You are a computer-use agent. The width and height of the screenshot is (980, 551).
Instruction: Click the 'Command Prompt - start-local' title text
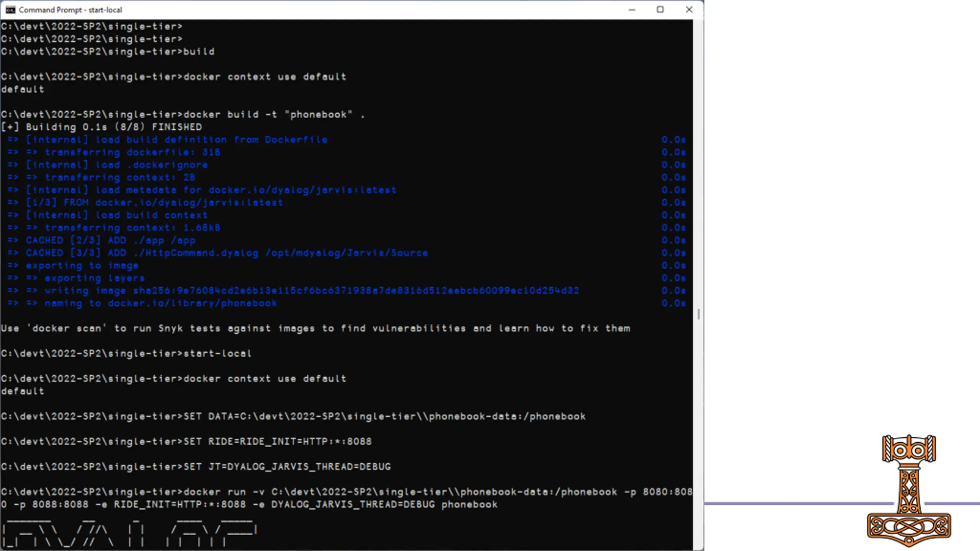pyautogui.click(x=70, y=10)
